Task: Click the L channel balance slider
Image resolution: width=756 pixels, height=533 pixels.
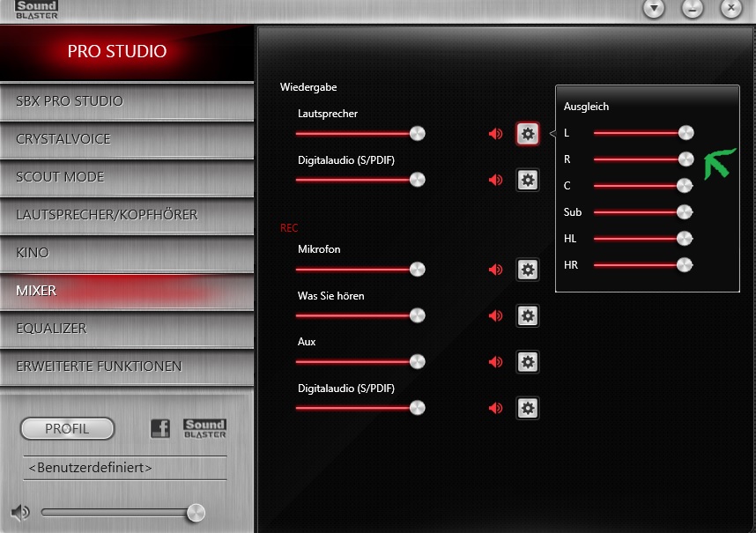Action: coord(644,133)
